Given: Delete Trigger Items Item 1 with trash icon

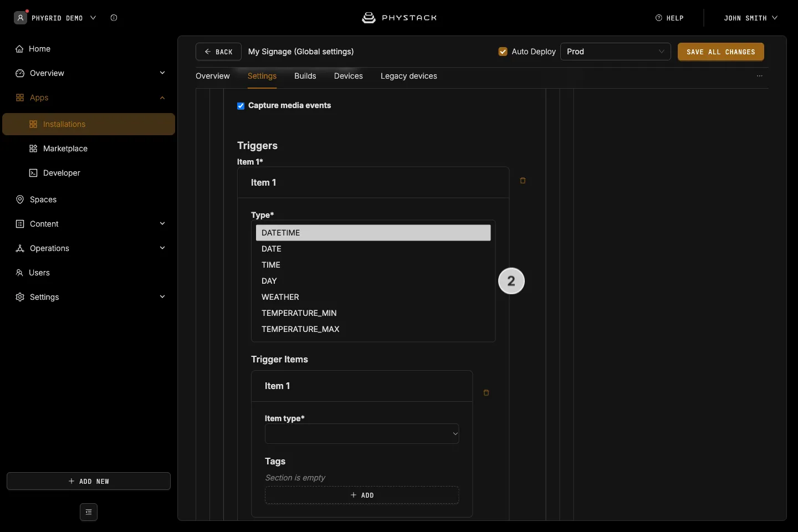Looking at the screenshot, I should pos(486,393).
